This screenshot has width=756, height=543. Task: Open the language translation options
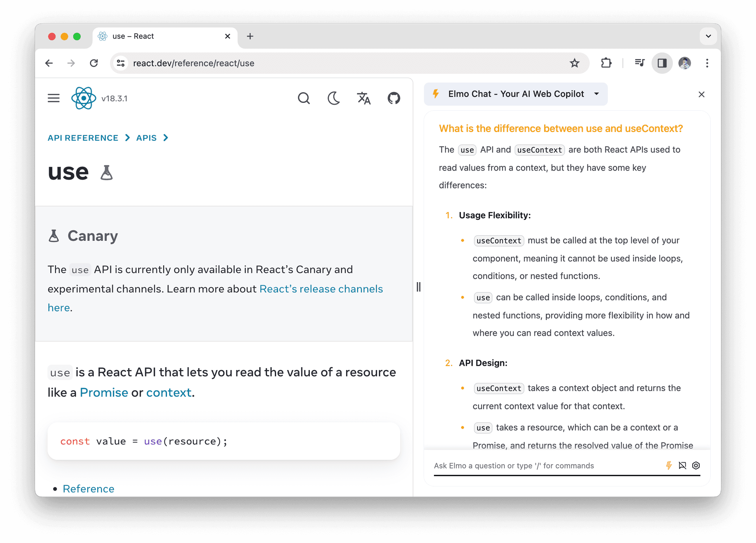click(363, 98)
